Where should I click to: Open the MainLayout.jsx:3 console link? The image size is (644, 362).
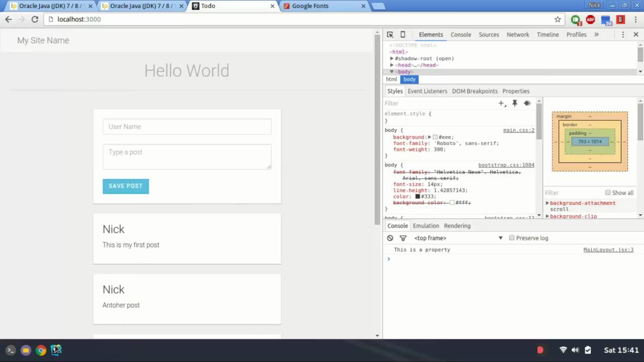608,250
